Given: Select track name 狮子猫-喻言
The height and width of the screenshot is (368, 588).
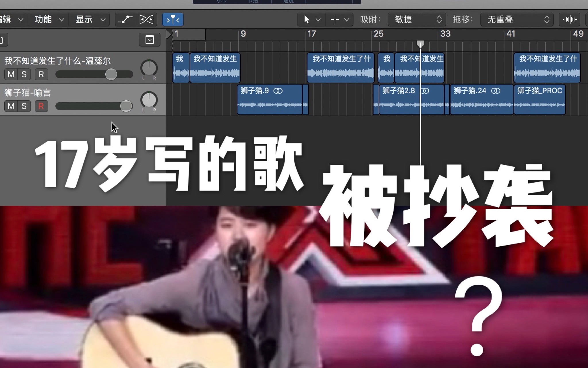Looking at the screenshot, I should click(28, 93).
